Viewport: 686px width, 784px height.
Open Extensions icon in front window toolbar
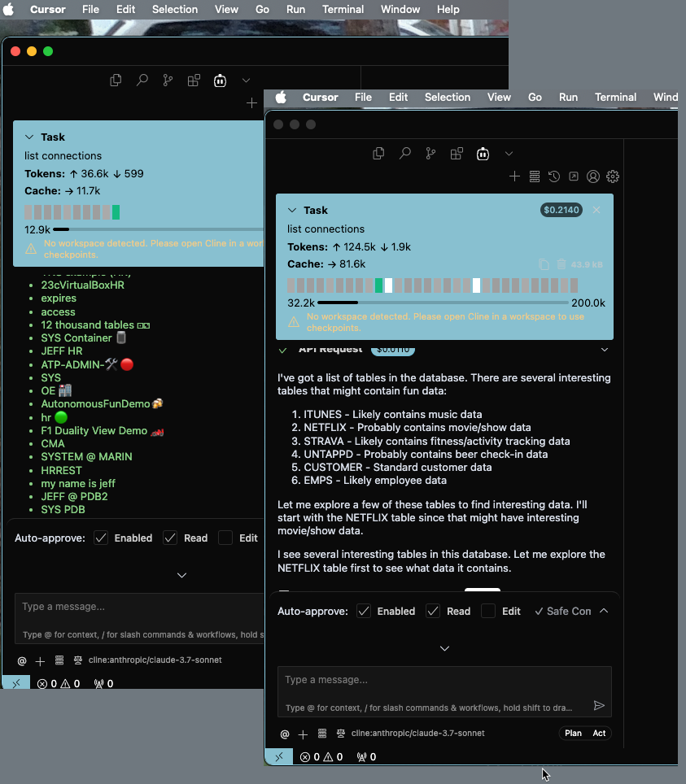[457, 154]
